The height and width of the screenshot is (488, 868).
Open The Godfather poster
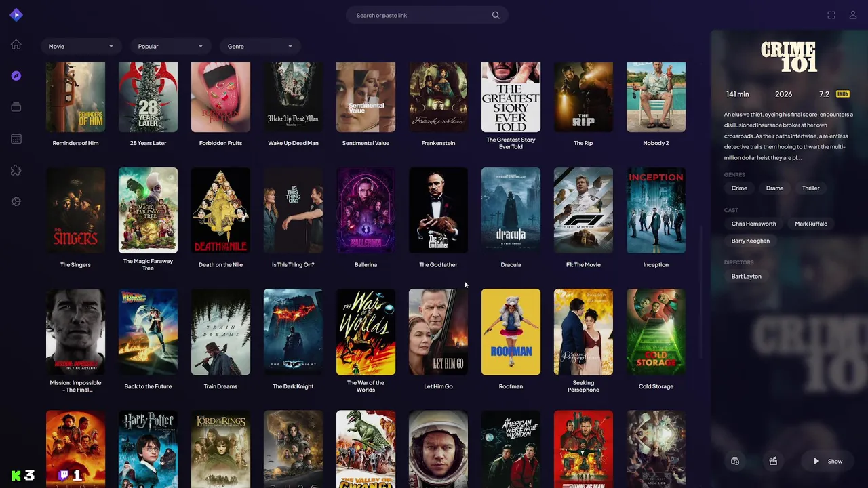point(438,210)
